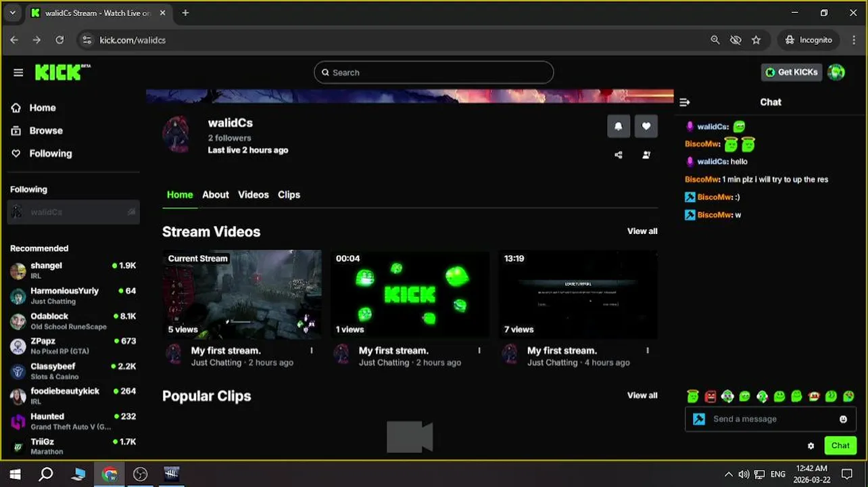Open recommended channel Classybeef
This screenshot has width=868, height=487.
click(73, 371)
